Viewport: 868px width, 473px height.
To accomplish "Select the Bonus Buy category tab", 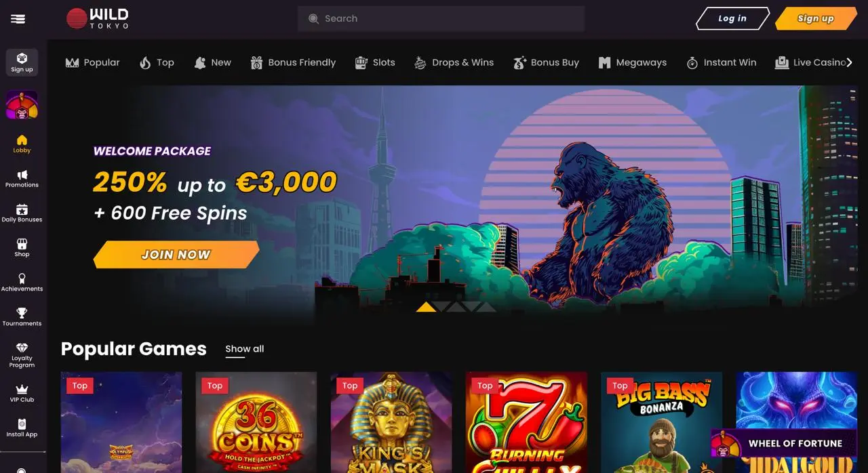I will [546, 62].
